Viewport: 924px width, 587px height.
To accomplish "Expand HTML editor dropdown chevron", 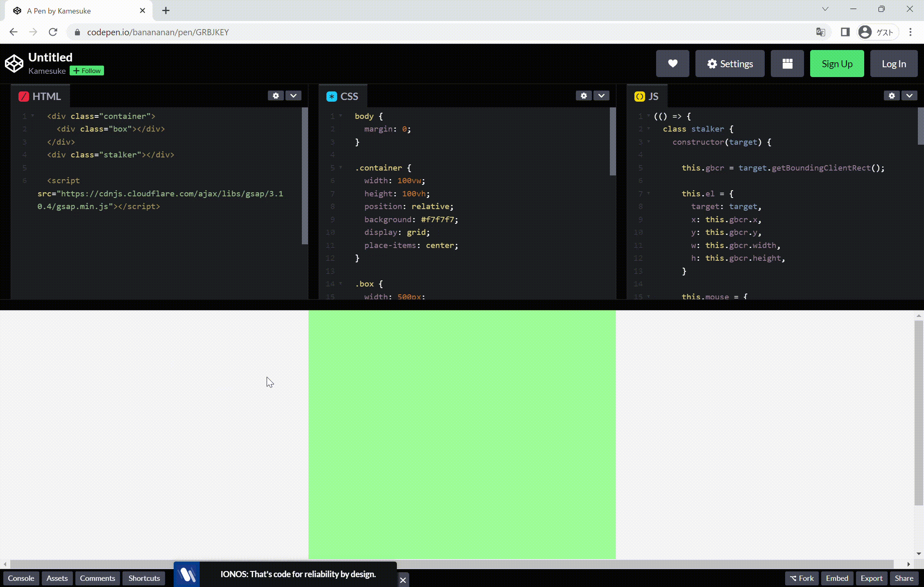I will point(293,96).
